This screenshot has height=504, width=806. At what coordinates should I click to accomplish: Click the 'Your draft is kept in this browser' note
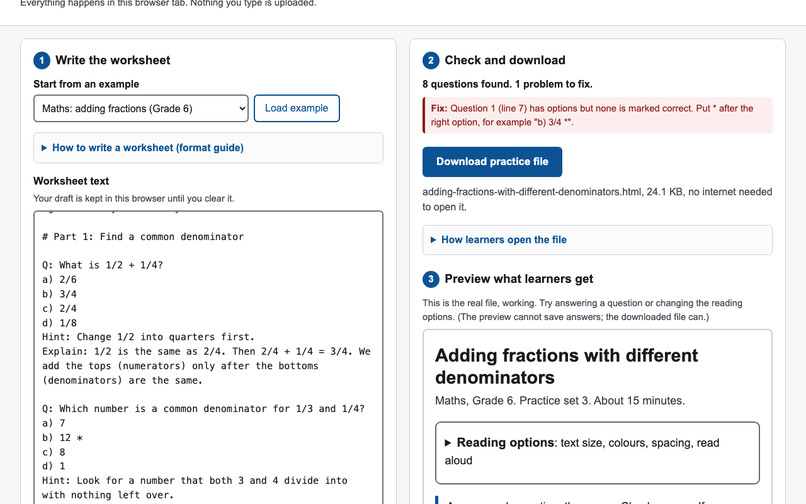tap(134, 199)
